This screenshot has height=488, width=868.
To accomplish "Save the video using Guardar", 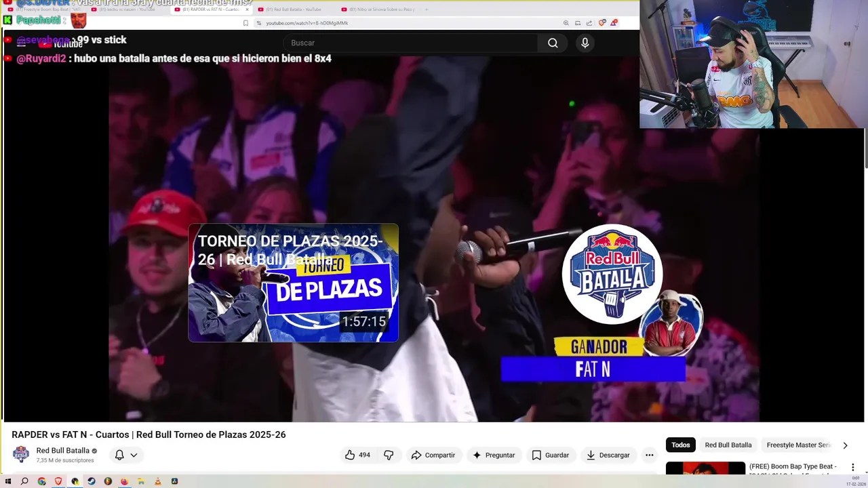I will tap(550, 455).
